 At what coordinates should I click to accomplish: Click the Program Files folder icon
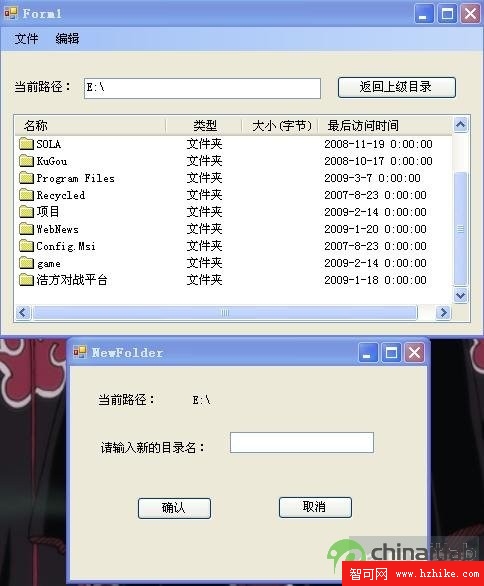[26, 178]
